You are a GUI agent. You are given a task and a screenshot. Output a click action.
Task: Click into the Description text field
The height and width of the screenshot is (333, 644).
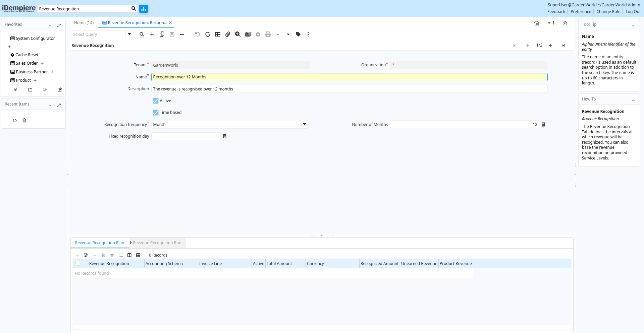point(349,89)
